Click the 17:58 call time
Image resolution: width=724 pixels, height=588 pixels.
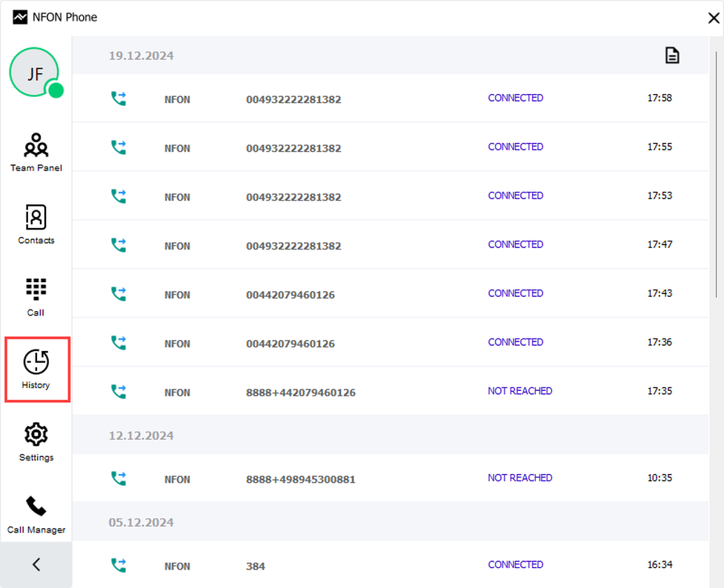(x=660, y=98)
